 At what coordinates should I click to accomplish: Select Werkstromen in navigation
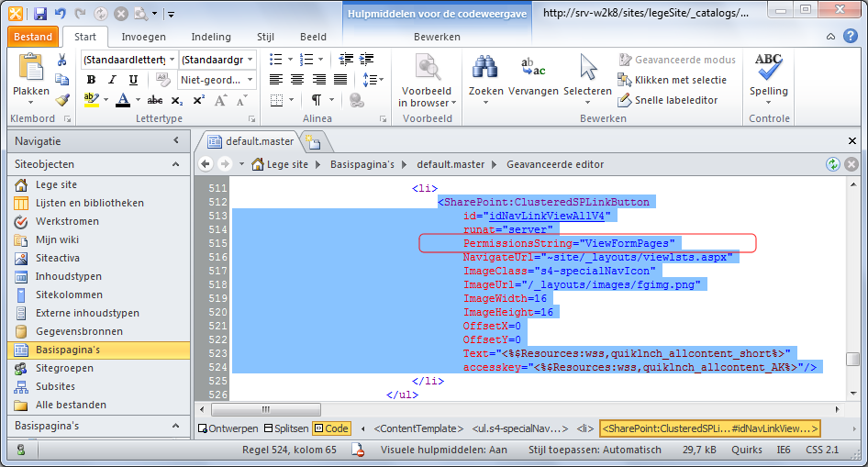[x=67, y=221]
